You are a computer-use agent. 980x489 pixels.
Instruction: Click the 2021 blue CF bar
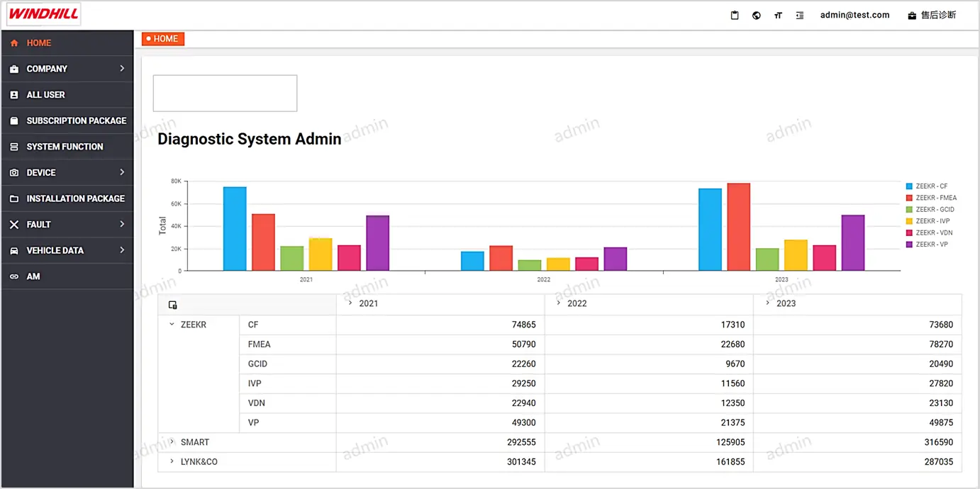[235, 229]
